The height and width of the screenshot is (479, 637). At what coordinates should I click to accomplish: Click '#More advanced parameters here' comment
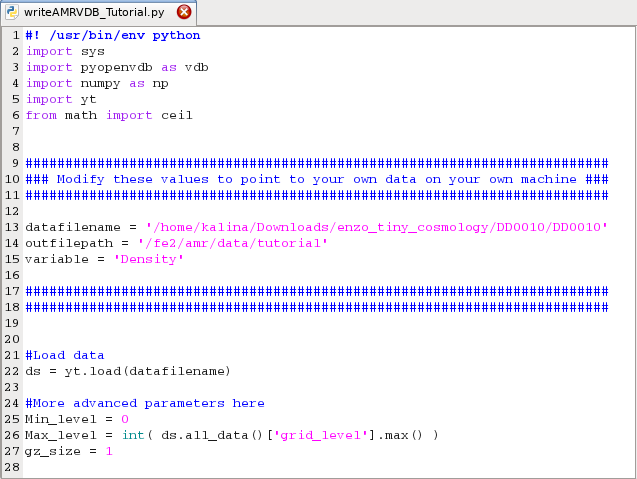point(145,403)
